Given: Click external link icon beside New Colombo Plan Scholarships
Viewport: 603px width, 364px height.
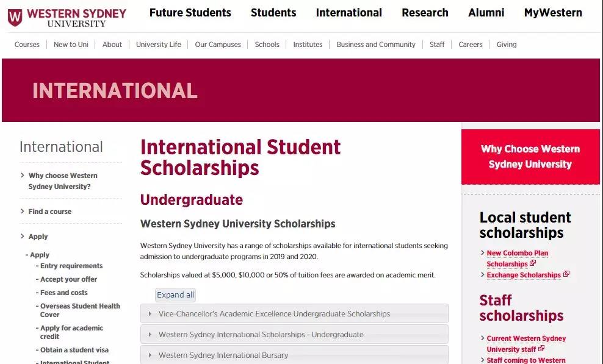Looking at the screenshot, I should click(533, 263).
